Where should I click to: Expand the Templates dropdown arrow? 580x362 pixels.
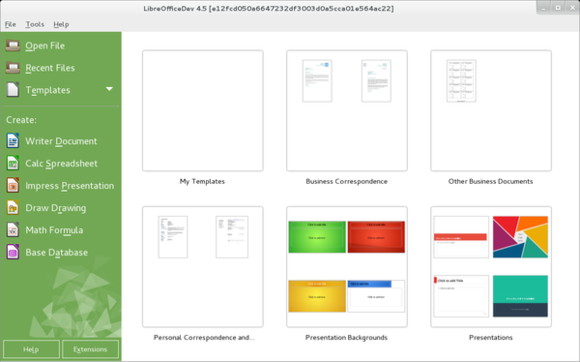point(109,89)
